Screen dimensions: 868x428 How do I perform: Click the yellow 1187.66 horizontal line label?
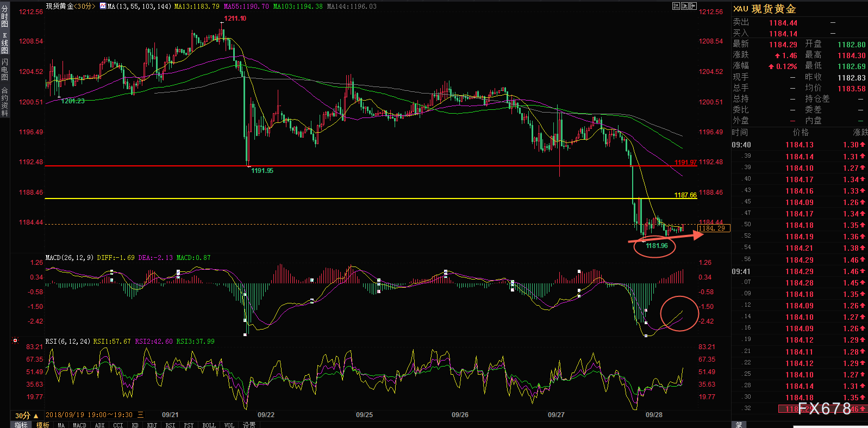click(685, 195)
